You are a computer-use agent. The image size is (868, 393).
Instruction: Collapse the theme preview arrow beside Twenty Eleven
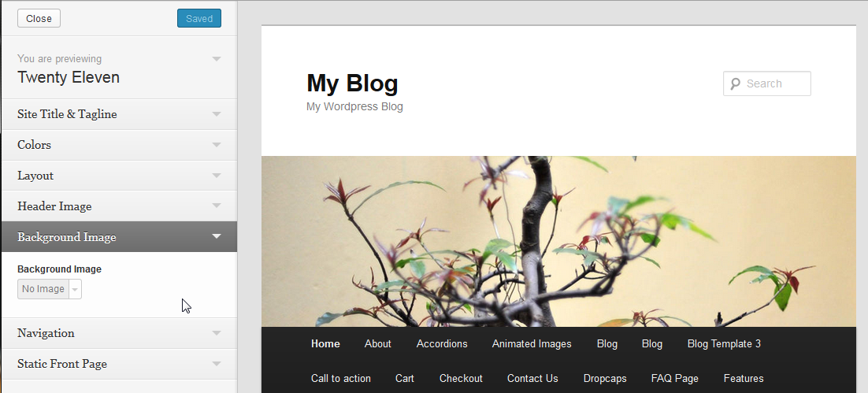[x=217, y=58]
